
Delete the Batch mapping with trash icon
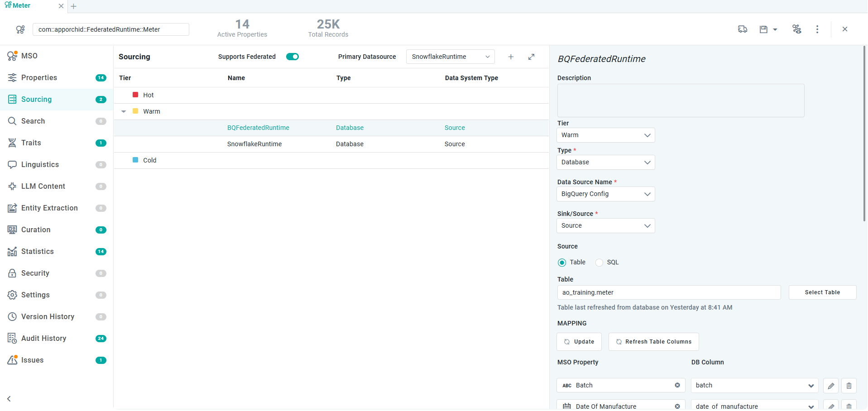coord(849,386)
